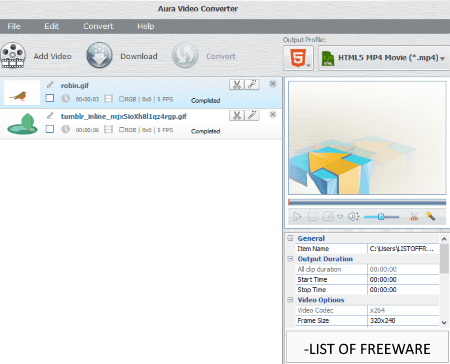
Task: Click the Stop Time value field
Action: click(403, 290)
